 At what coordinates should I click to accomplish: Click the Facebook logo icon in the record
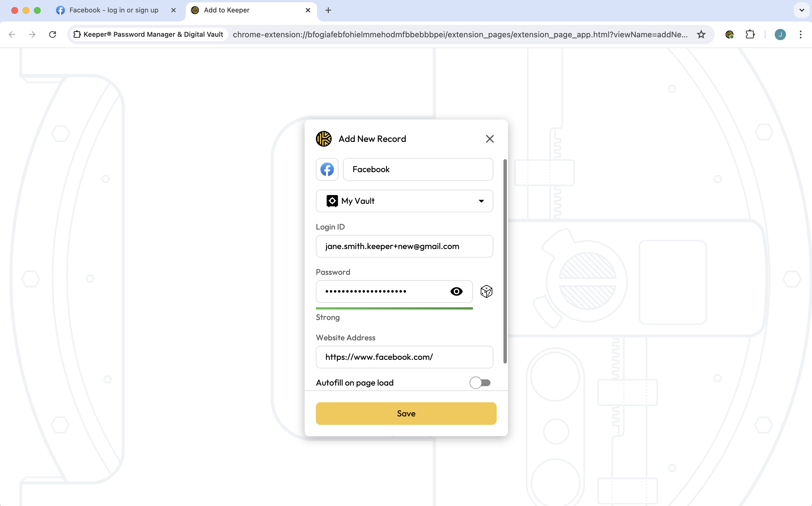pyautogui.click(x=327, y=169)
